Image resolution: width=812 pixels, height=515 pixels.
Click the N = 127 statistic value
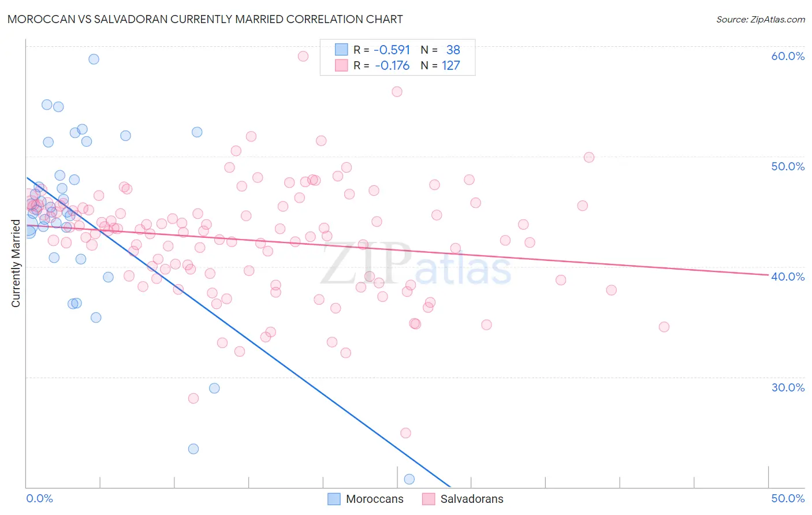coord(440,65)
